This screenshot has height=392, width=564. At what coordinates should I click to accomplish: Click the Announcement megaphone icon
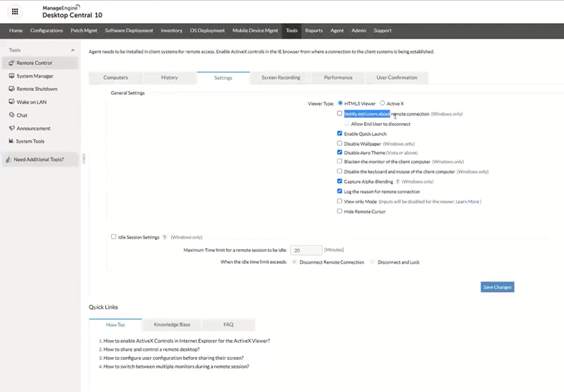pos(11,128)
